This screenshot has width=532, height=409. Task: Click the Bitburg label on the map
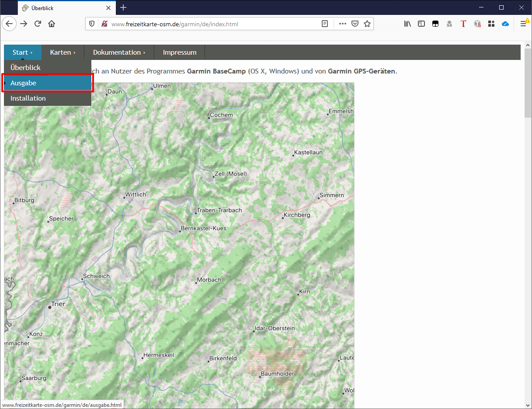pos(24,200)
